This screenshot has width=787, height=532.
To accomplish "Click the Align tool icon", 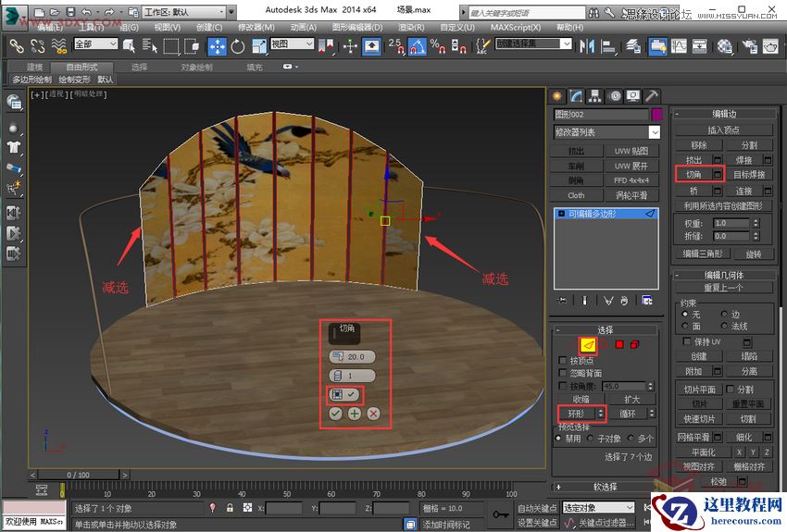I will 607,46.
